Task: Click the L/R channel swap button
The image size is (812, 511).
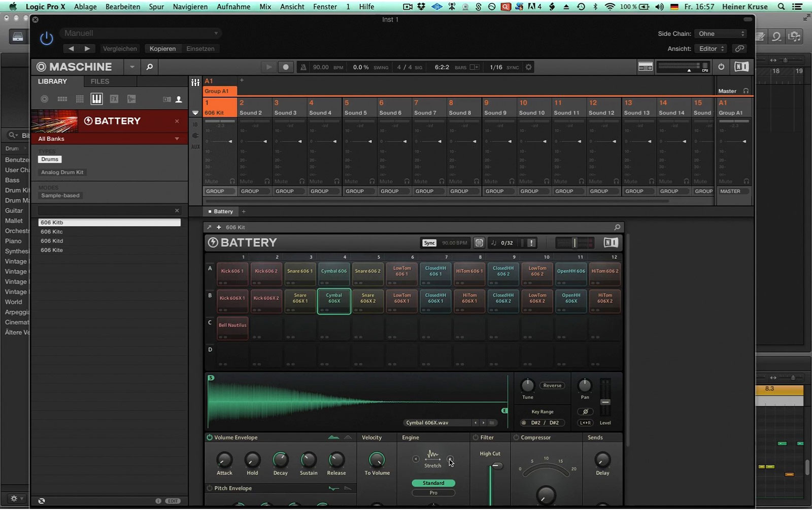Action: click(585, 423)
